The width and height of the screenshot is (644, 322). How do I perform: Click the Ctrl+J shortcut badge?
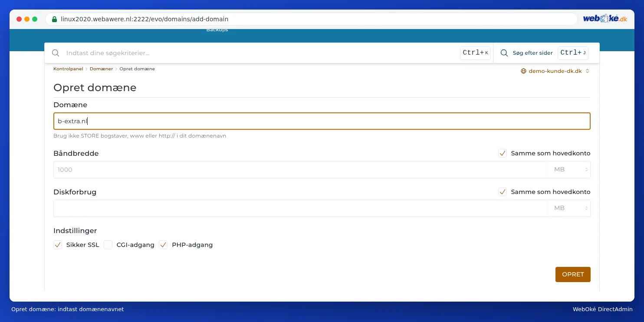573,53
